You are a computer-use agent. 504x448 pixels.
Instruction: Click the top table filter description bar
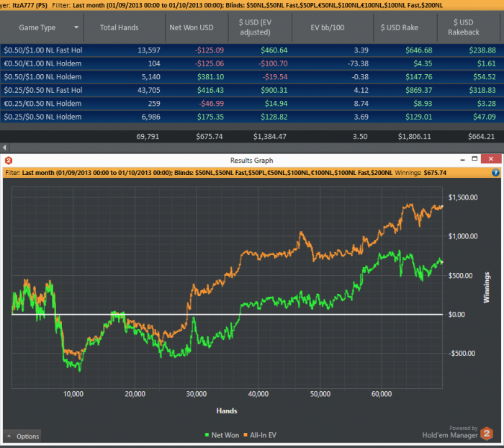pyautogui.click(x=252, y=5)
